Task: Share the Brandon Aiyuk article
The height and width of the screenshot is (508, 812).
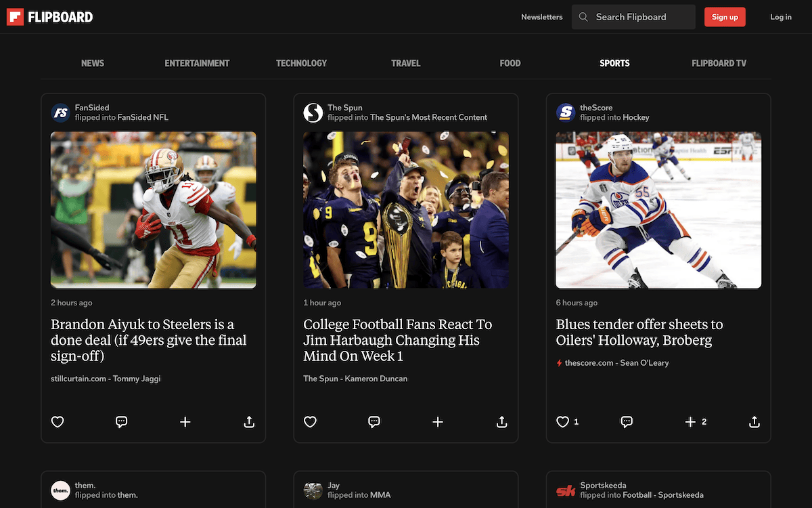Action: [249, 422]
